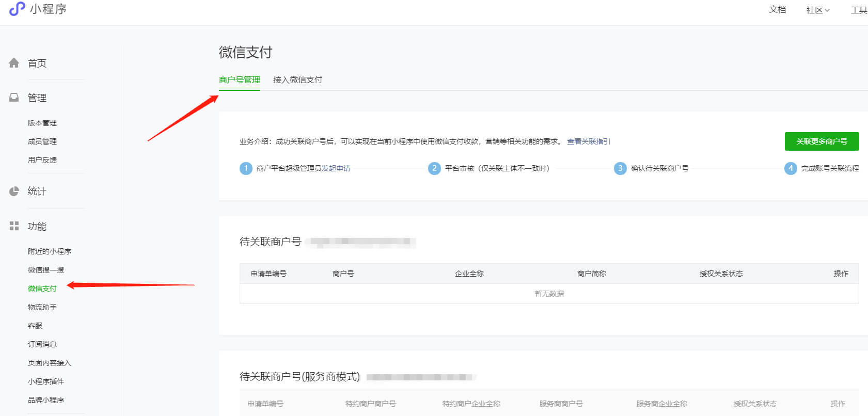Open 查看关联指引 link
The image size is (868, 416).
pos(589,141)
